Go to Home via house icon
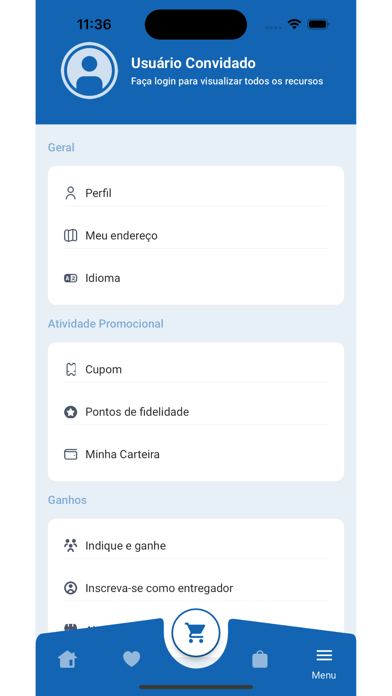The image size is (392, 696). pyautogui.click(x=67, y=659)
